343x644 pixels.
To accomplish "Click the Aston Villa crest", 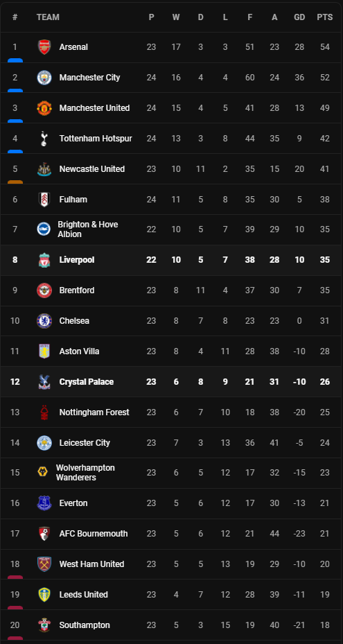I will [x=44, y=351].
